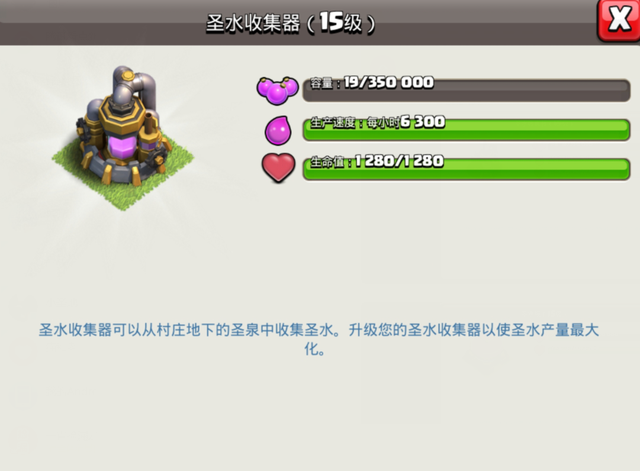Click the 圣水收集器 title text
Viewport: 640px width, 471px height.
pos(253,23)
